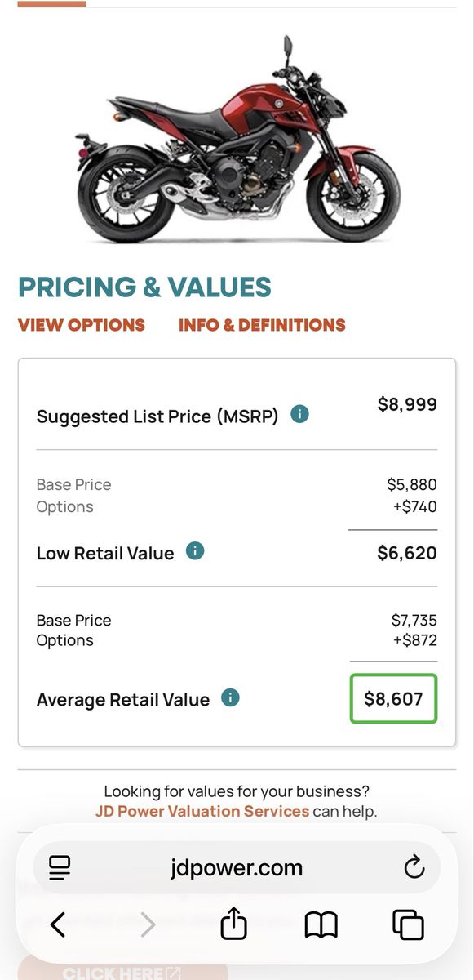Follow JD Power Valuation Services link

[x=202, y=811]
